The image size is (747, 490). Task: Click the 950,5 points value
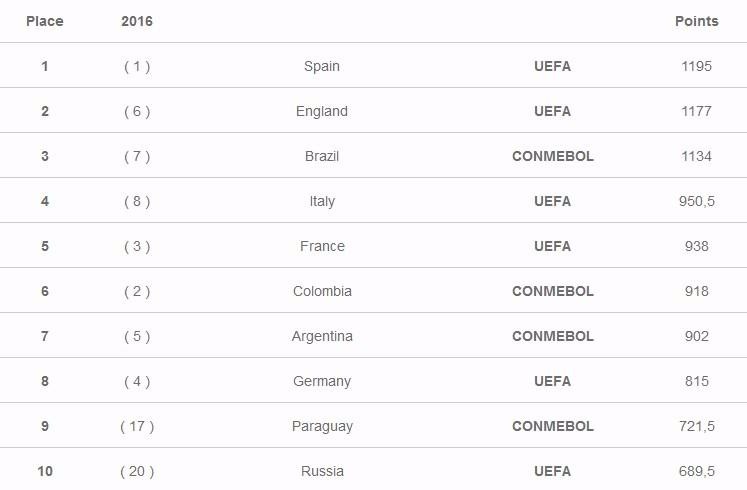(x=696, y=201)
